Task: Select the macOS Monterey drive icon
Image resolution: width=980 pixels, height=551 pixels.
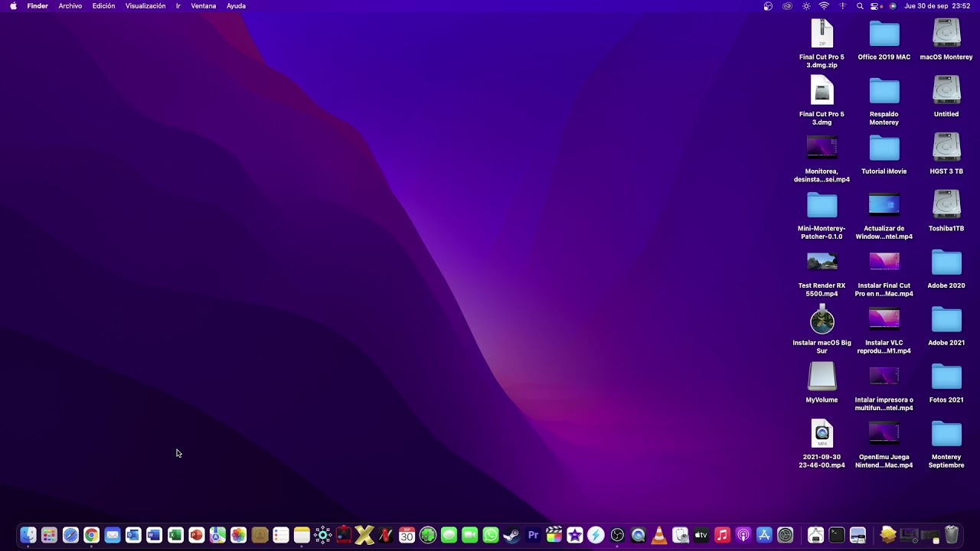Action: [x=946, y=40]
